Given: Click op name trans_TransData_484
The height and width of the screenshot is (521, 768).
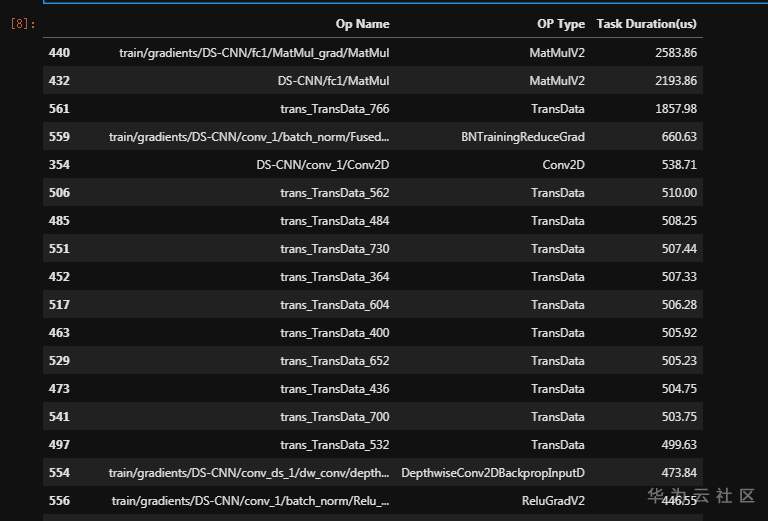Looking at the screenshot, I should [x=335, y=221].
